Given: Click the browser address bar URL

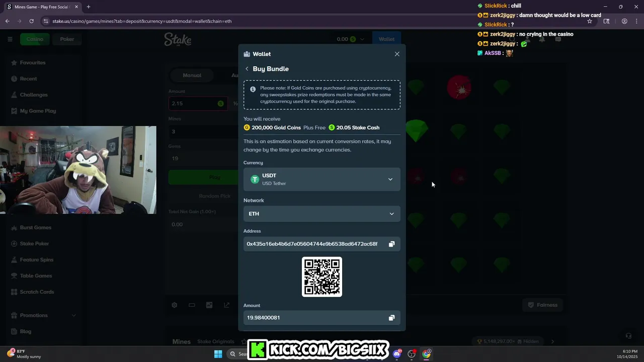Looking at the screenshot, I should click(142, 21).
